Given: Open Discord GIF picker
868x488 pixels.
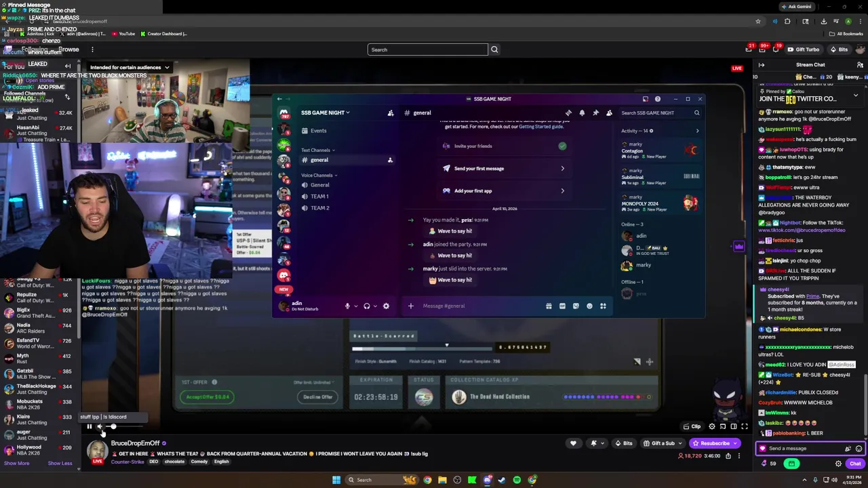Looking at the screenshot, I should pyautogui.click(x=562, y=306).
